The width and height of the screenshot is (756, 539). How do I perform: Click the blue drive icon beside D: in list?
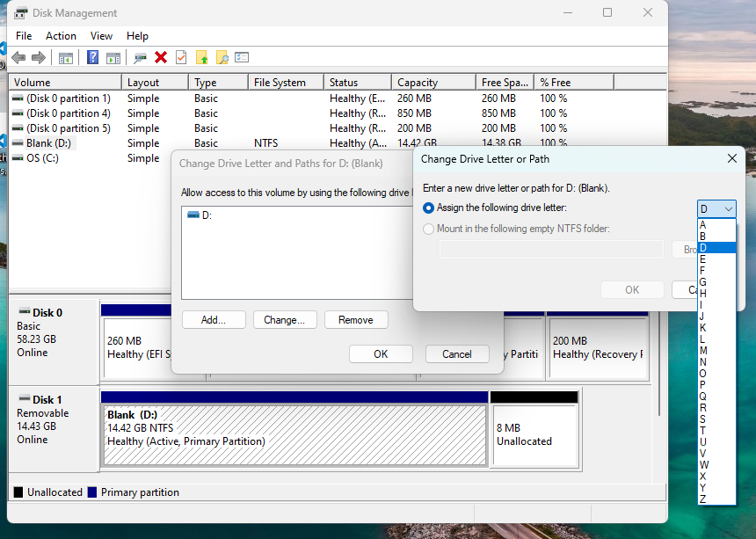193,215
